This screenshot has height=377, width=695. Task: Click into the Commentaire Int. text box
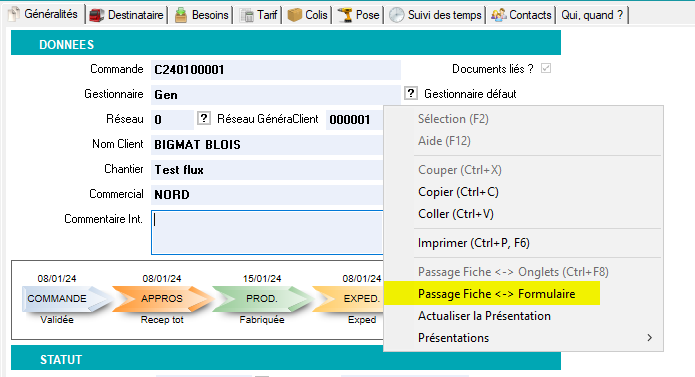point(267,233)
